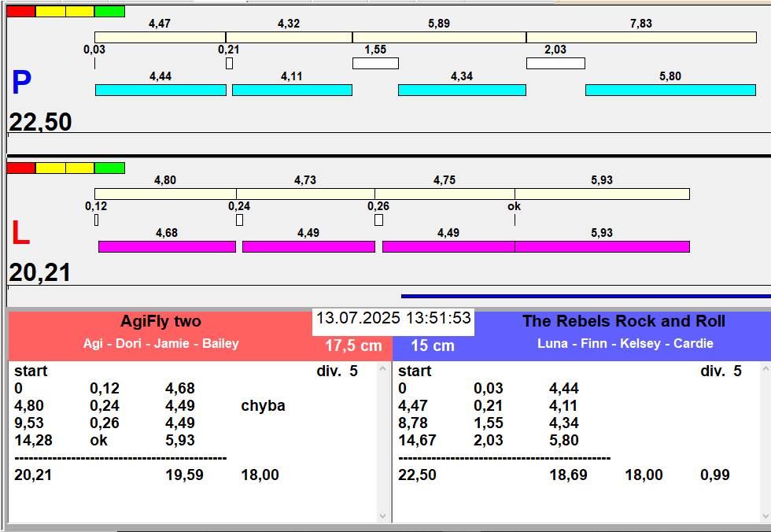
Task: Click the 0,99 value in Rebels results
Action: coord(715,475)
